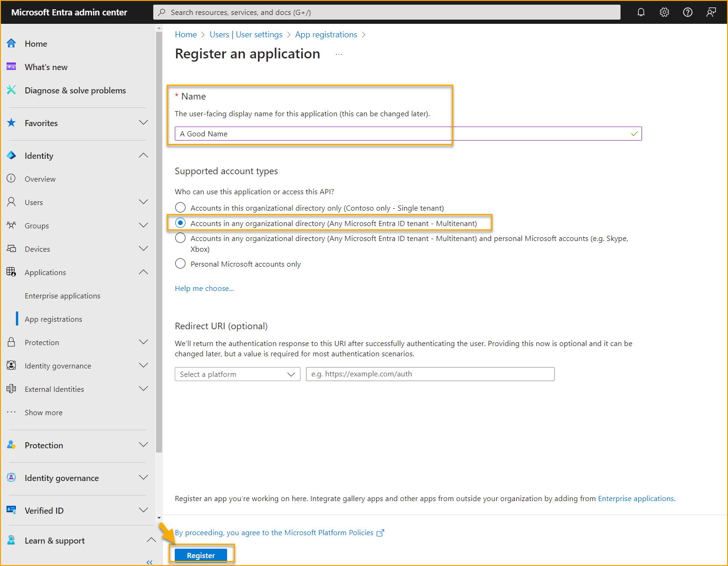Collapse the Applications submenu chevron
This screenshot has height=566, width=728.
pos(143,272)
